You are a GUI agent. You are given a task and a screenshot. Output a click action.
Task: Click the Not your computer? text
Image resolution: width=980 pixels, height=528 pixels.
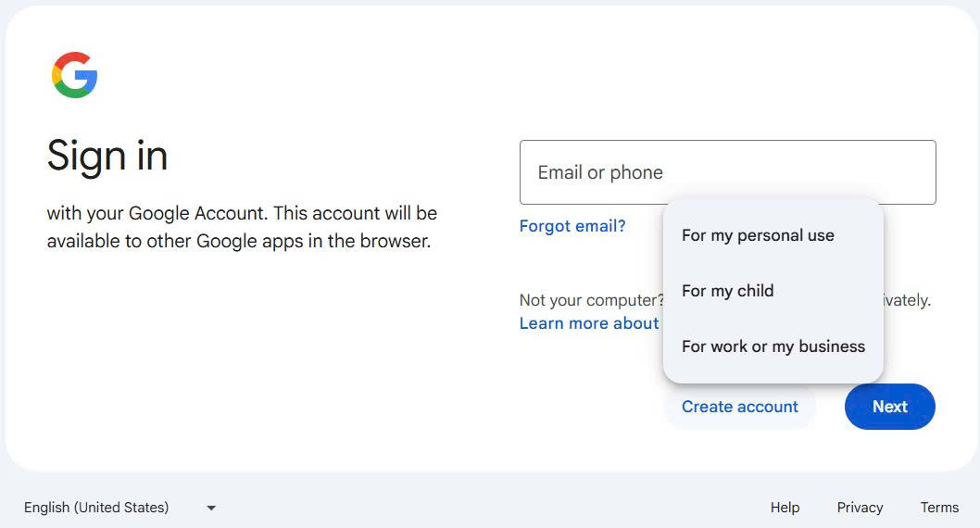591,300
